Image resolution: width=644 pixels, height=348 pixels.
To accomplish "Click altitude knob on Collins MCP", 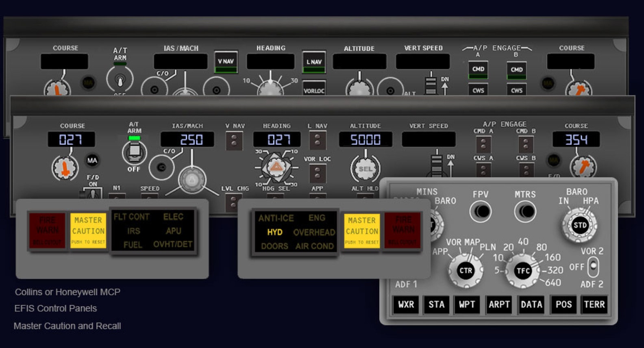I will point(359,87).
